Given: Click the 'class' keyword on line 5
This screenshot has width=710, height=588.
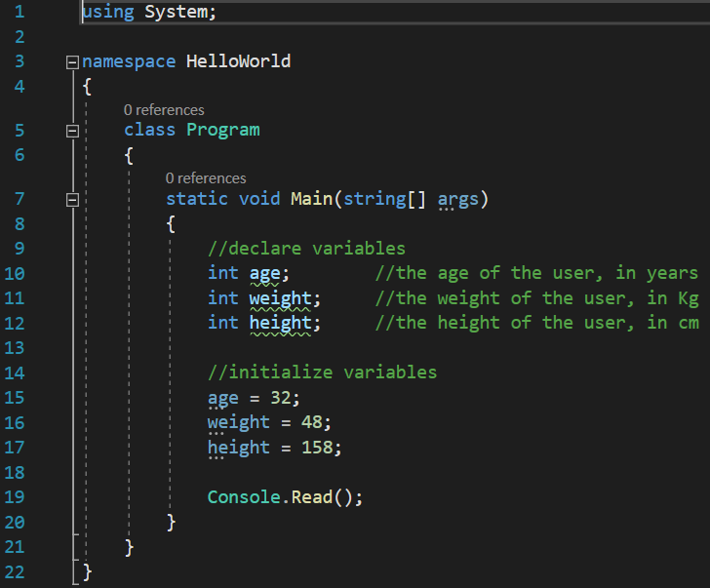Looking at the screenshot, I should (149, 130).
